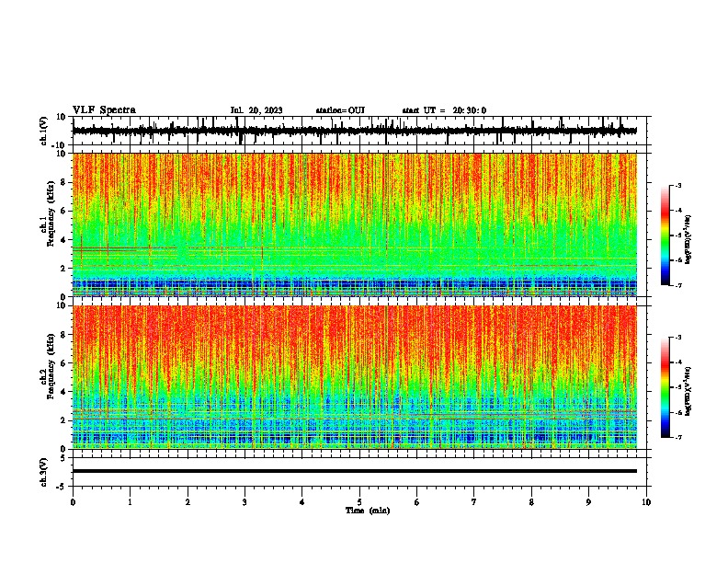Click time-axis tick label '1'
This screenshot has height=563, width=728.
click(x=130, y=502)
